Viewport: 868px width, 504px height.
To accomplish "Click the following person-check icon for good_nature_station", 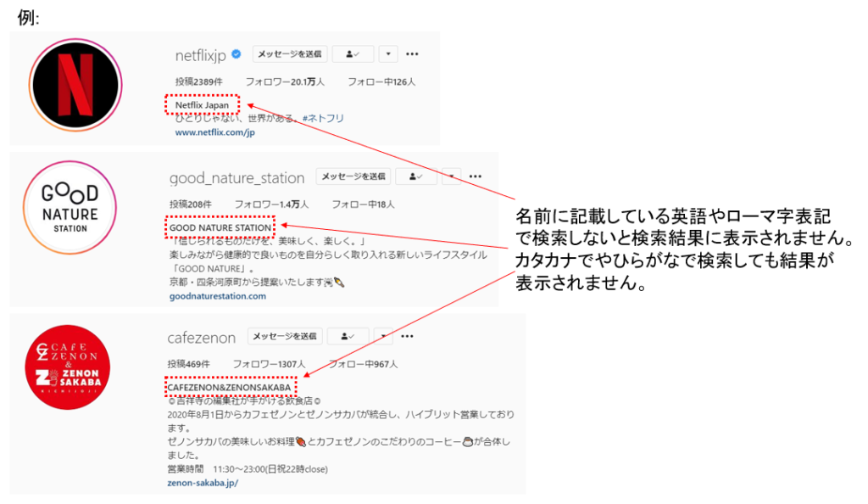I will [416, 176].
